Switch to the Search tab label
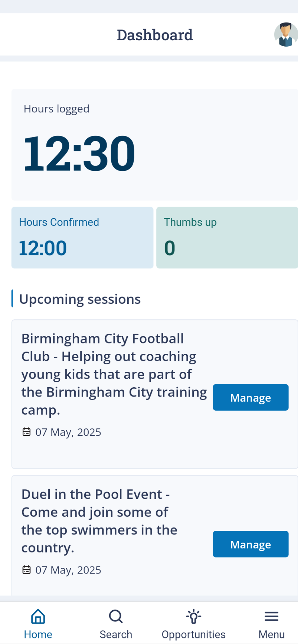 point(116,634)
